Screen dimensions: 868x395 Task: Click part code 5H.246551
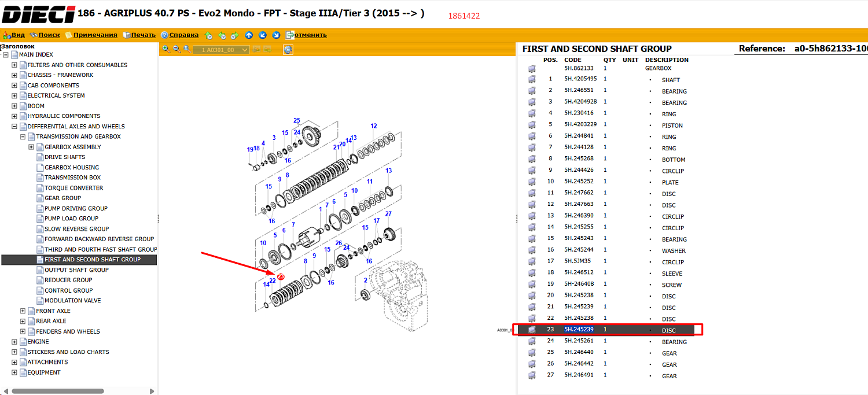coord(579,90)
